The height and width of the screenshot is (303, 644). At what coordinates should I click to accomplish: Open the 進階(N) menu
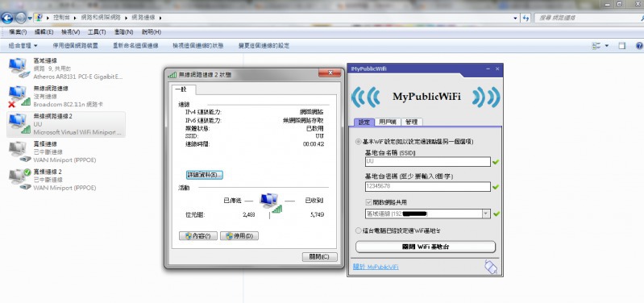(123, 32)
